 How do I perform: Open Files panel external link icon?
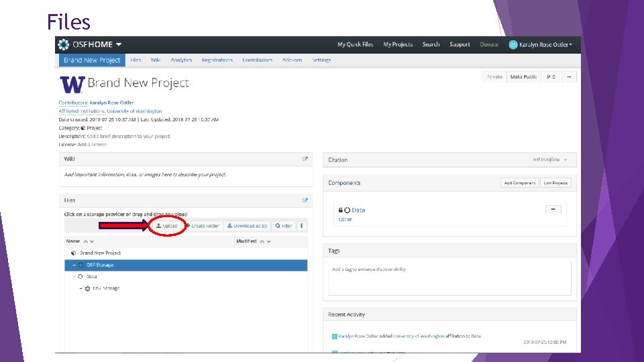tap(305, 200)
